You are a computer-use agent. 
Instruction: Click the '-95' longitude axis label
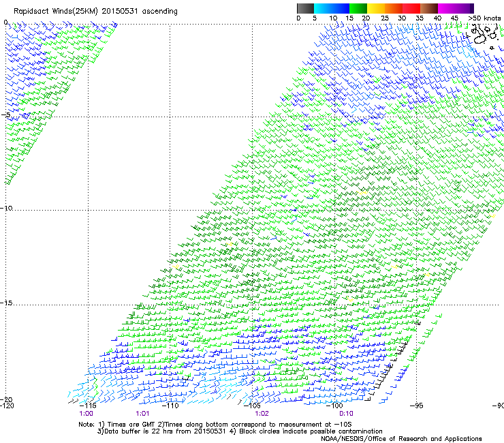pos(417,406)
